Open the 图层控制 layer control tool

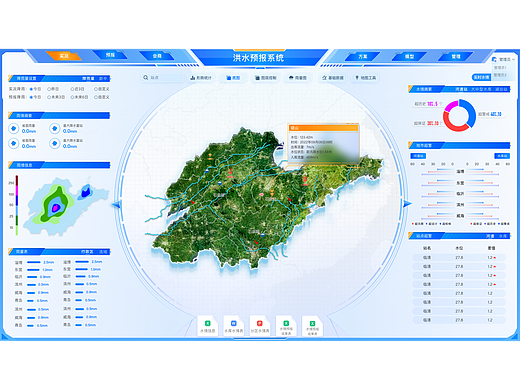click(x=266, y=78)
